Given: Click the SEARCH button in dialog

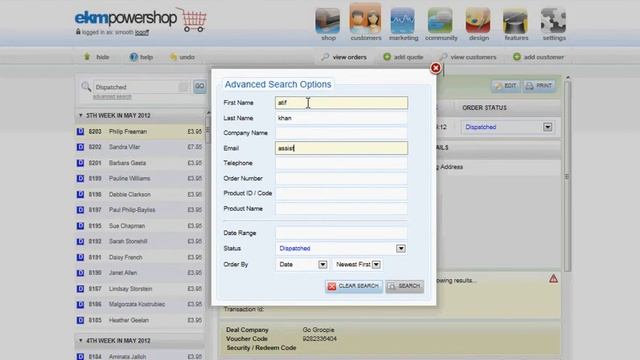Looking at the screenshot, I should 404,286.
